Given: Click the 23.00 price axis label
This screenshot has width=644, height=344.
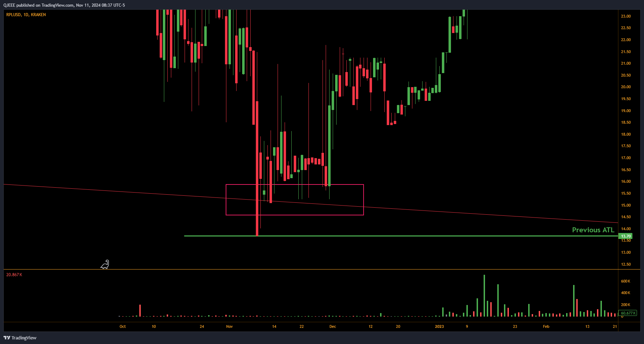Looking at the screenshot, I should click(x=626, y=16).
